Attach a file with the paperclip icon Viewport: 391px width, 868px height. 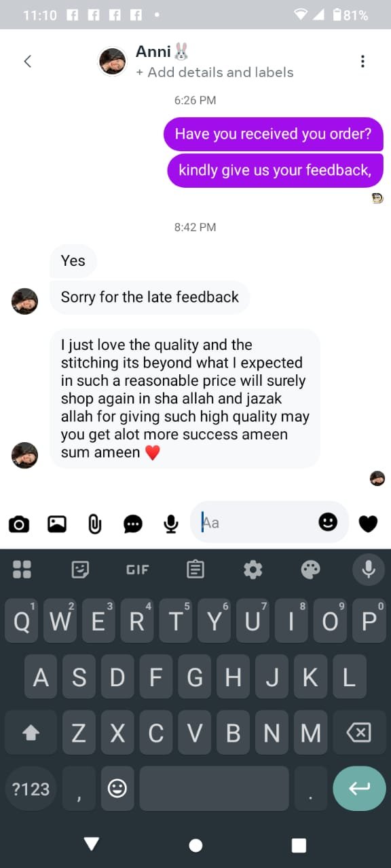pyautogui.click(x=95, y=524)
